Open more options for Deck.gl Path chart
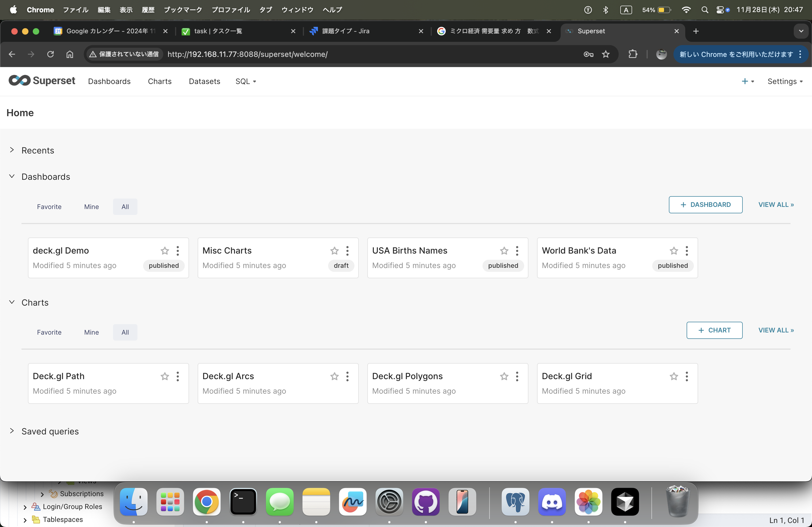 tap(177, 376)
